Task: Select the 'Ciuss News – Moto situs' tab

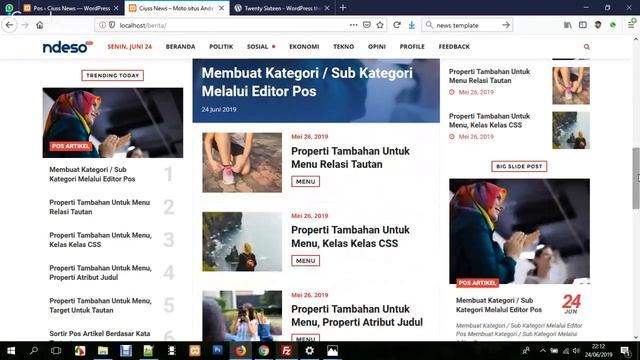Action: tap(176, 8)
